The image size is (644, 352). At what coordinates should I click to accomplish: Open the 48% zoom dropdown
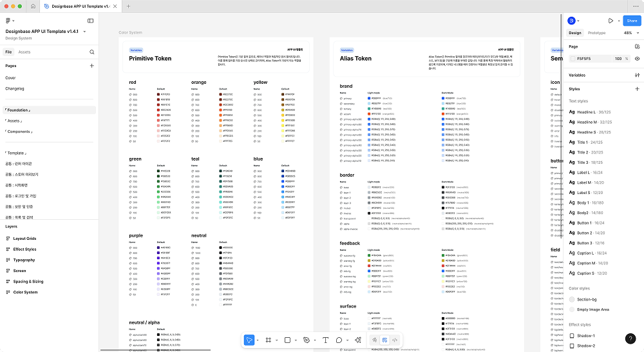(x=630, y=33)
